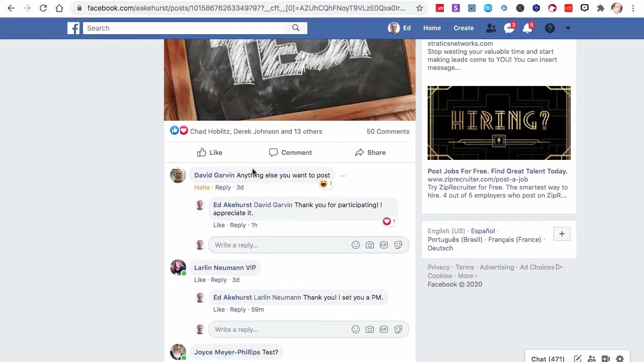Add a sticker in first reply box
The height and width of the screenshot is (362, 644).
398,245
